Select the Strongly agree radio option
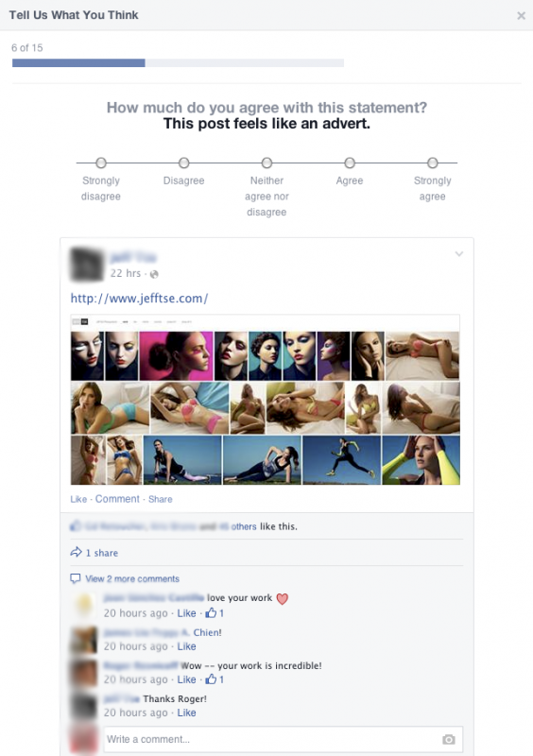 click(433, 163)
